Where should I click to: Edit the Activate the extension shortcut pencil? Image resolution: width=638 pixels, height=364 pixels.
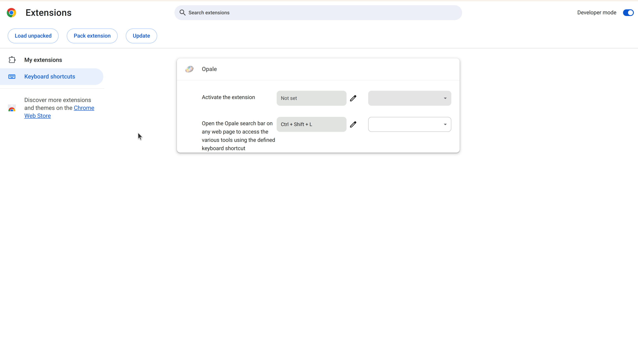point(353,98)
